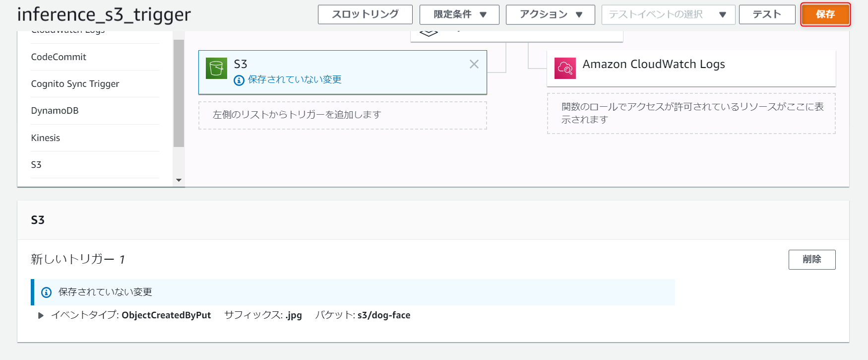
Task: Click the テスト button
Action: point(767,14)
